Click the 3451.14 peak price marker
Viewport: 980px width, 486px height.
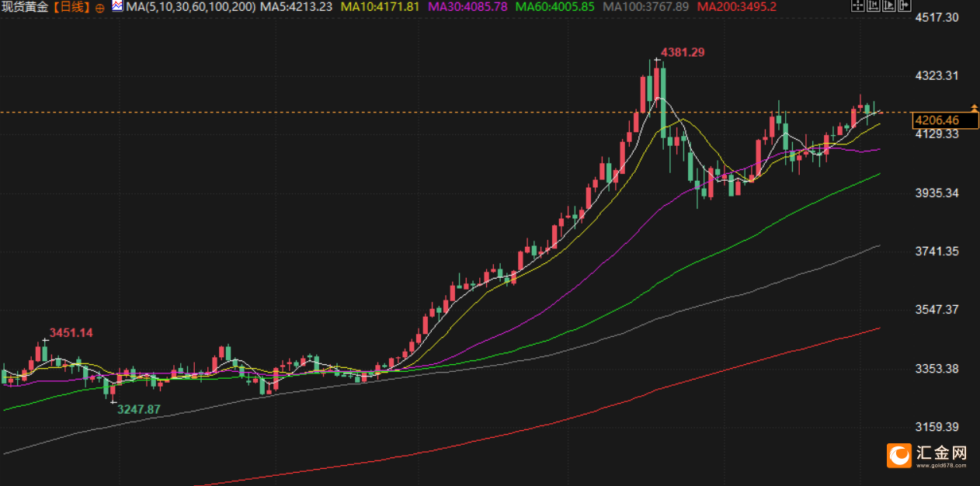click(x=71, y=332)
